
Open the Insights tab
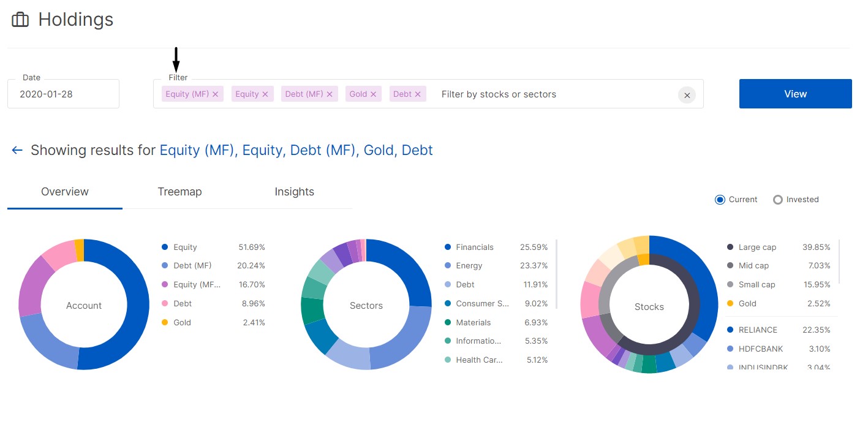[x=295, y=192]
